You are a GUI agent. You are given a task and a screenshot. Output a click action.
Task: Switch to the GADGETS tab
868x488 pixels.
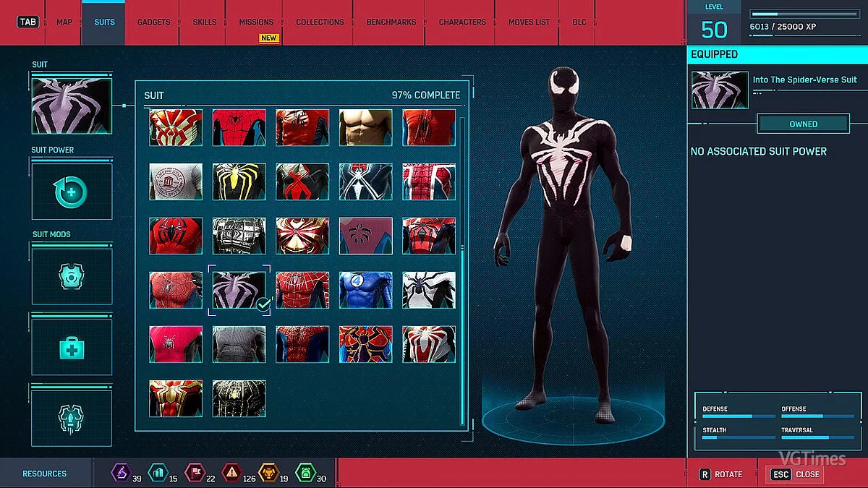[x=154, y=22]
